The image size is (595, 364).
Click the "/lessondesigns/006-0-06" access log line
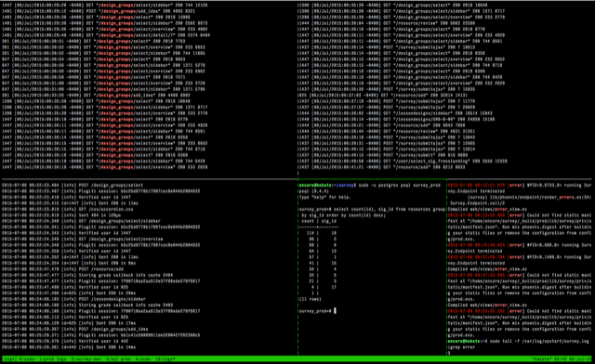click(x=396, y=120)
